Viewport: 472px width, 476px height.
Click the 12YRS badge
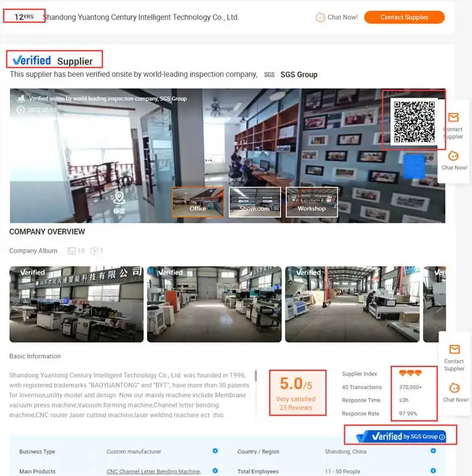pyautogui.click(x=24, y=17)
